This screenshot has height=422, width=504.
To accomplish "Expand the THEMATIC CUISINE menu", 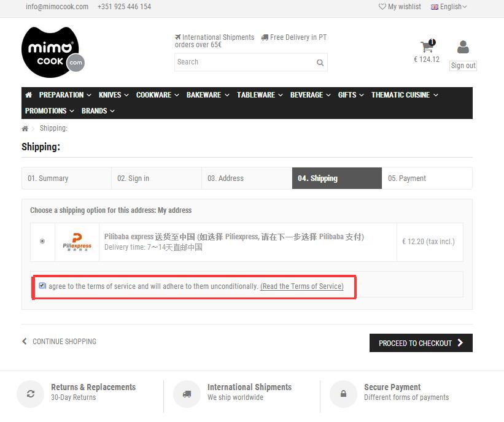I will tap(405, 94).
